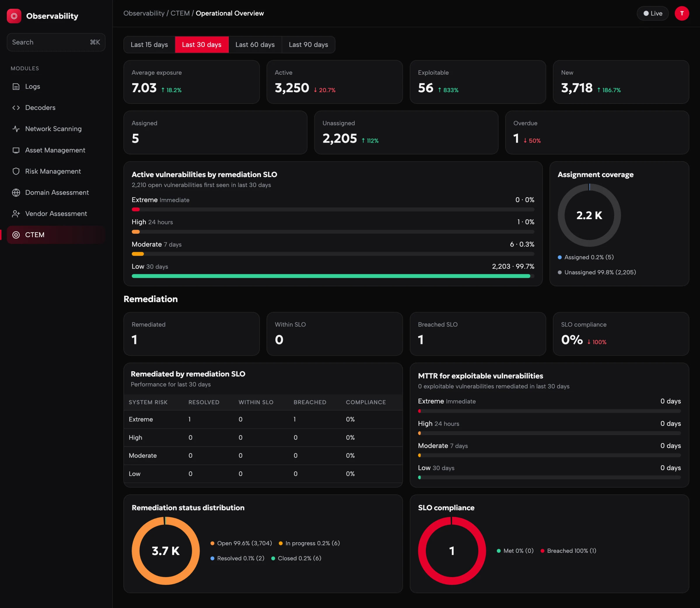Click the MTTR Extreme Immediate bar

[x=549, y=411]
